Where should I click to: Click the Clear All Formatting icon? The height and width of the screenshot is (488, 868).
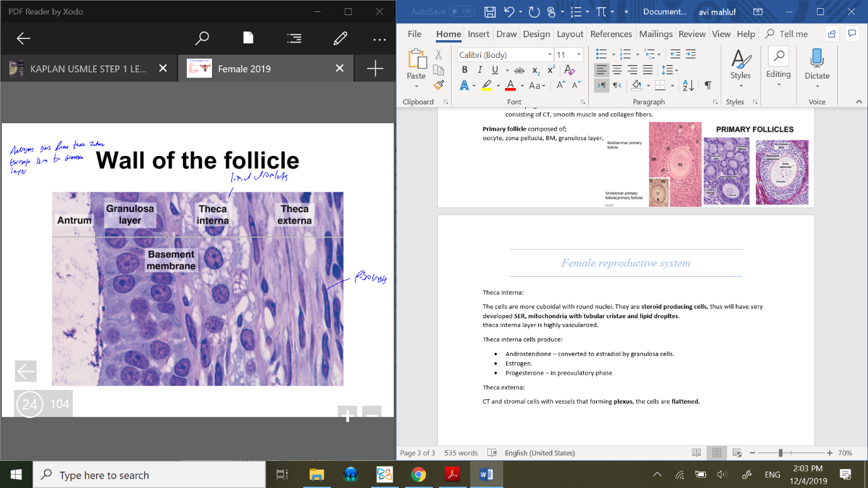pos(569,70)
